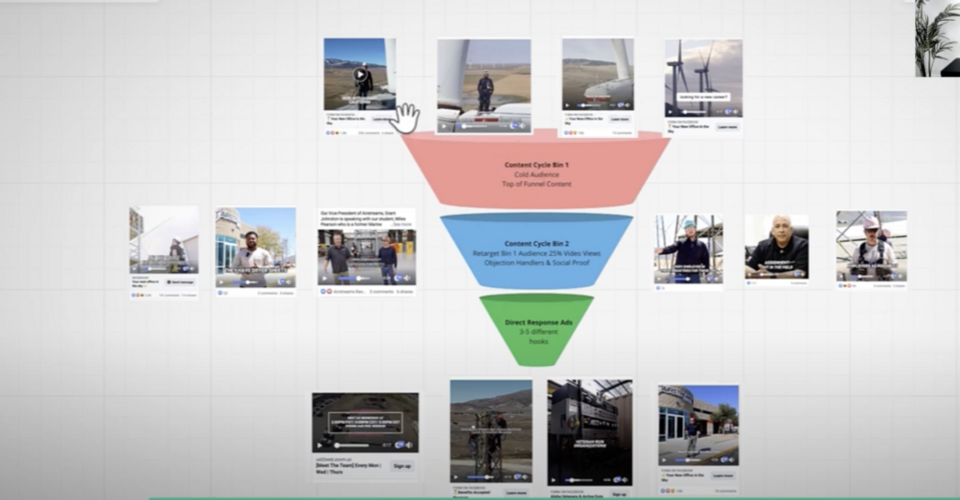Click Learn more on the man walking outside ad
Screen dimensions: 960x500
(722, 476)
